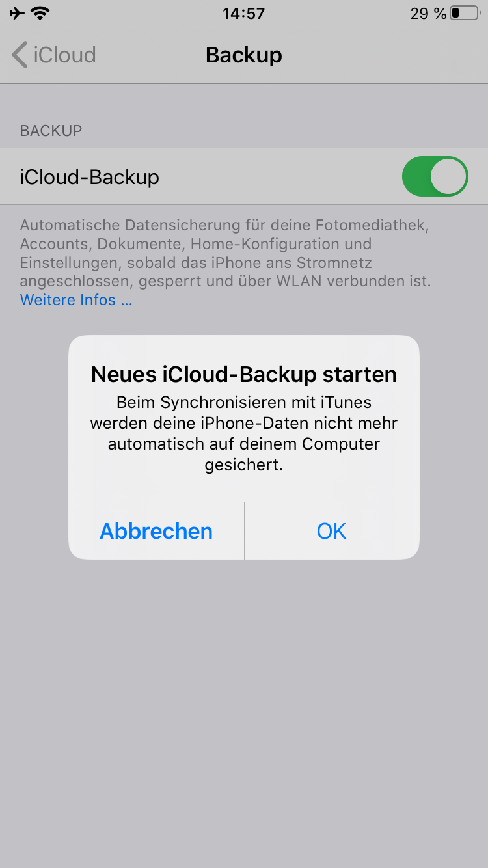The height and width of the screenshot is (868, 488).
Task: Tap the dimmed empty area below the dialog
Action: pyautogui.click(x=244, y=709)
